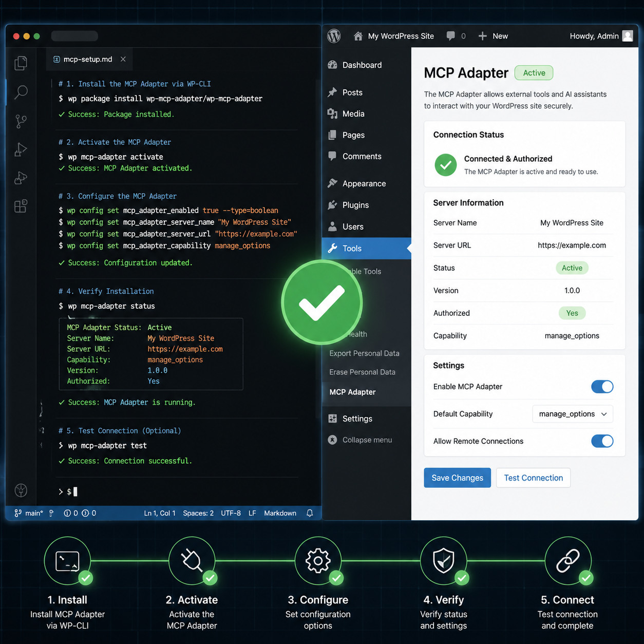
Task: Open the Search magnifier in editor sidebar
Action: (x=21, y=92)
